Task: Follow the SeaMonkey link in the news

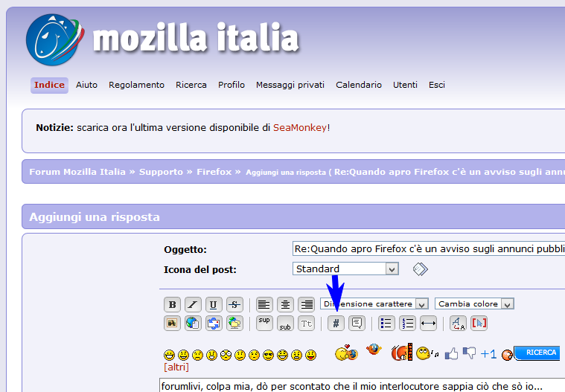Action: tap(300, 128)
